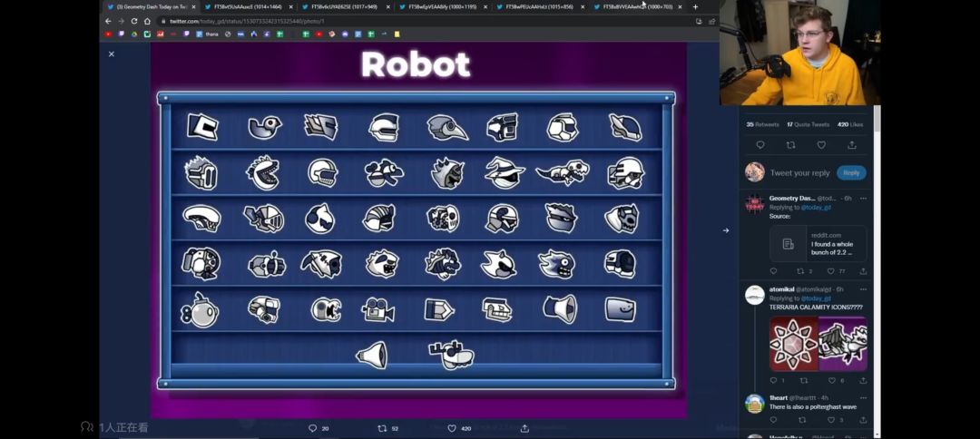Open more options on the atomikal reply
The height and width of the screenshot is (439, 980).
pos(863,289)
